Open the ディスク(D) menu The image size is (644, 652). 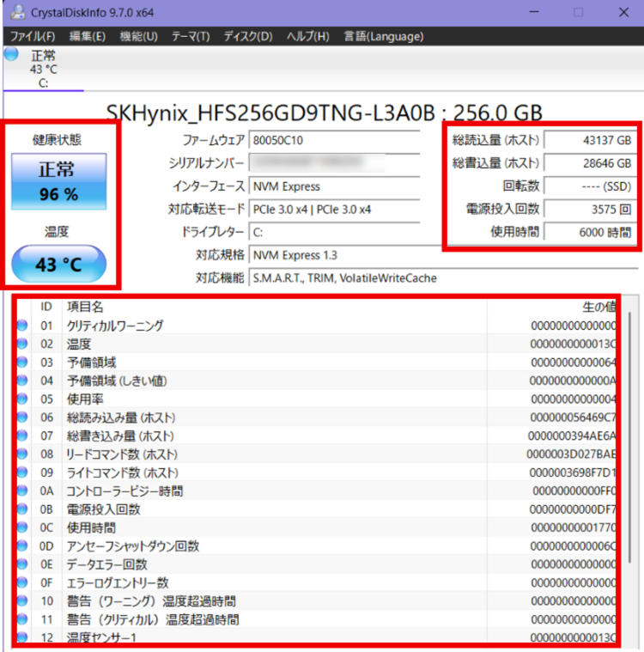(x=248, y=37)
